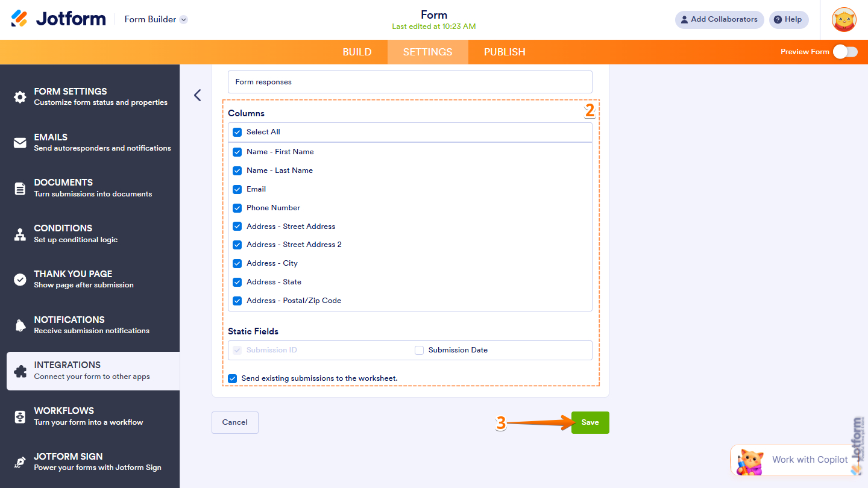Toggle the Preview Form switch
868x488 pixels.
(x=846, y=52)
